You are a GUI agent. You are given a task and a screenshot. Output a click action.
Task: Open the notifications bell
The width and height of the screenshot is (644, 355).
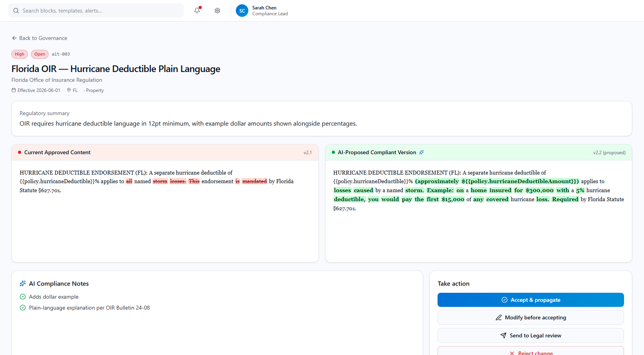[x=197, y=11]
